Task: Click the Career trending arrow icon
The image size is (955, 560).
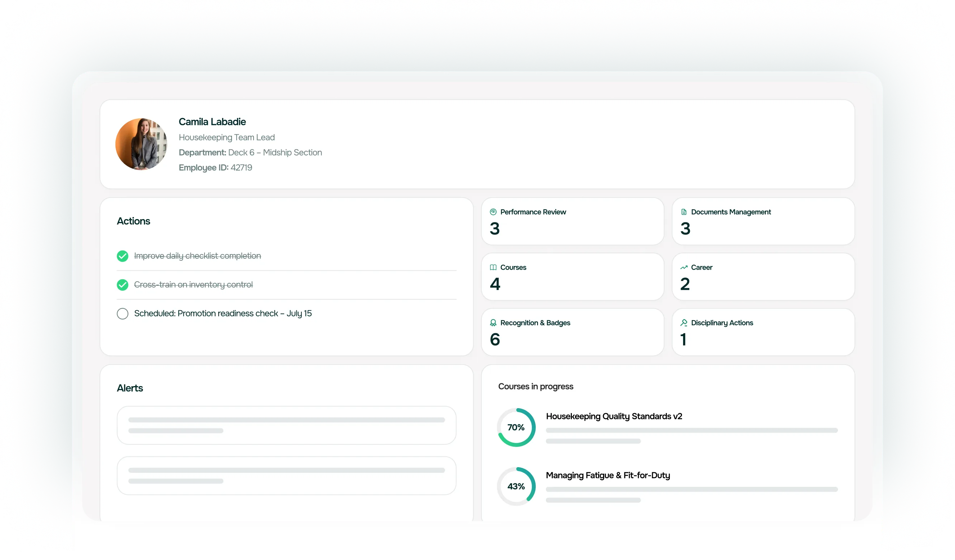Action: (x=683, y=267)
